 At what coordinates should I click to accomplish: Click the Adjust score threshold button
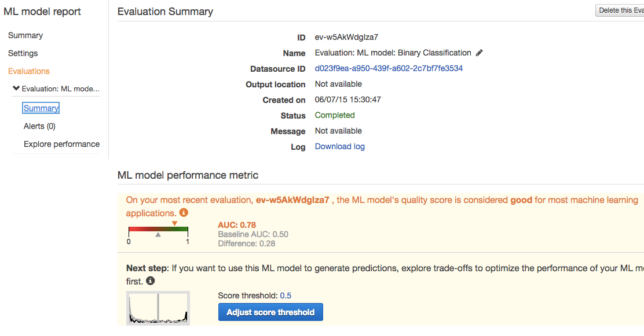pos(270,312)
